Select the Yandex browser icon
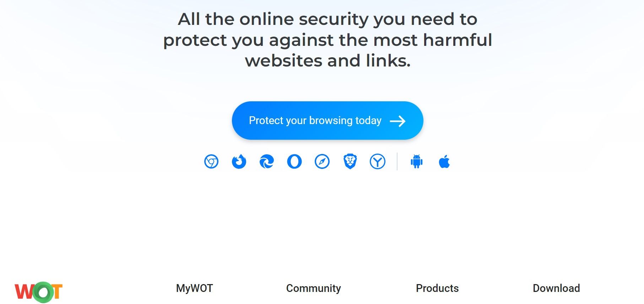The width and height of the screenshot is (644, 304). pyautogui.click(x=378, y=162)
